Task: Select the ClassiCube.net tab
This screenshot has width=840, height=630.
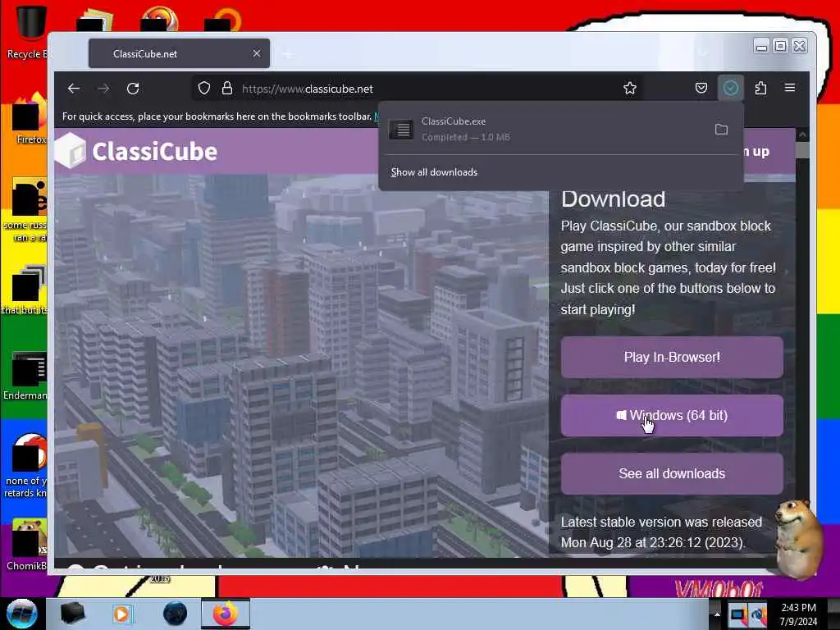Action: (x=179, y=53)
